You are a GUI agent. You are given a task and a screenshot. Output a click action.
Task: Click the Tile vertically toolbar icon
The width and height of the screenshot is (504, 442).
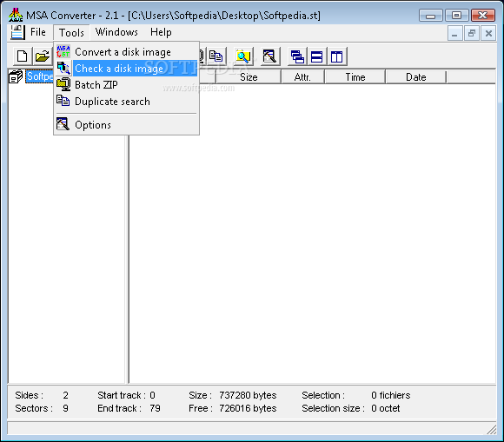pyautogui.click(x=337, y=56)
